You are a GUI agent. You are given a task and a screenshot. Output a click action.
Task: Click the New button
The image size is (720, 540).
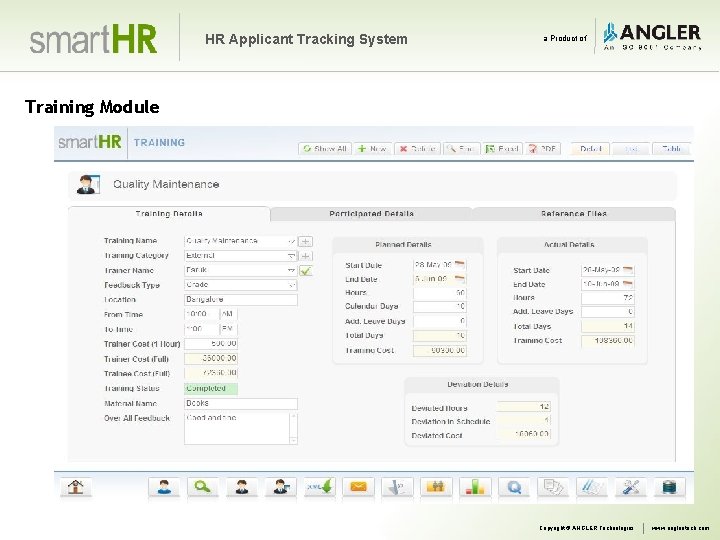372,149
